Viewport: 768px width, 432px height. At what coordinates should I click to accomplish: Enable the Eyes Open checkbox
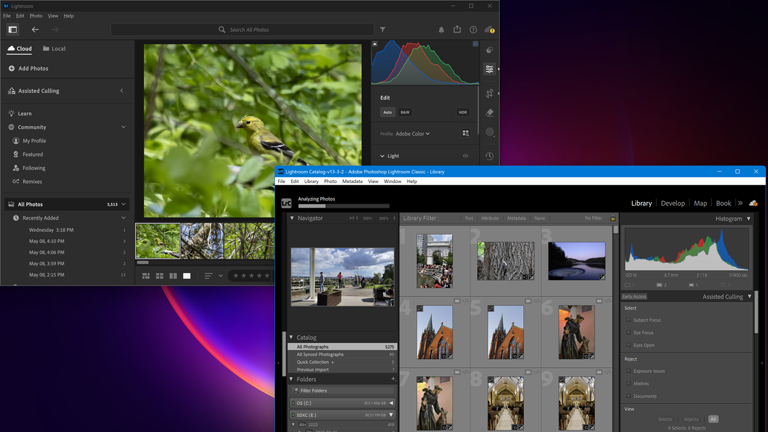click(628, 345)
